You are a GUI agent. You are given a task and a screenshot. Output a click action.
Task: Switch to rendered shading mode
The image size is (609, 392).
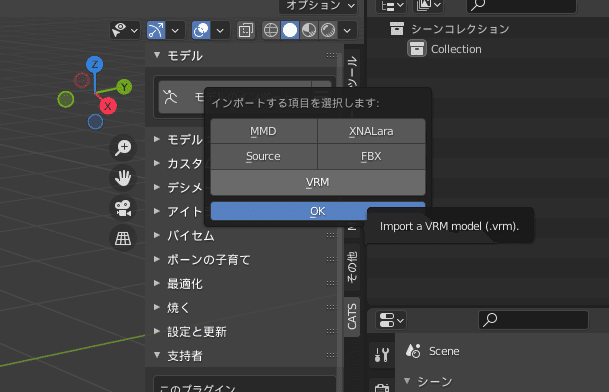pos(328,30)
